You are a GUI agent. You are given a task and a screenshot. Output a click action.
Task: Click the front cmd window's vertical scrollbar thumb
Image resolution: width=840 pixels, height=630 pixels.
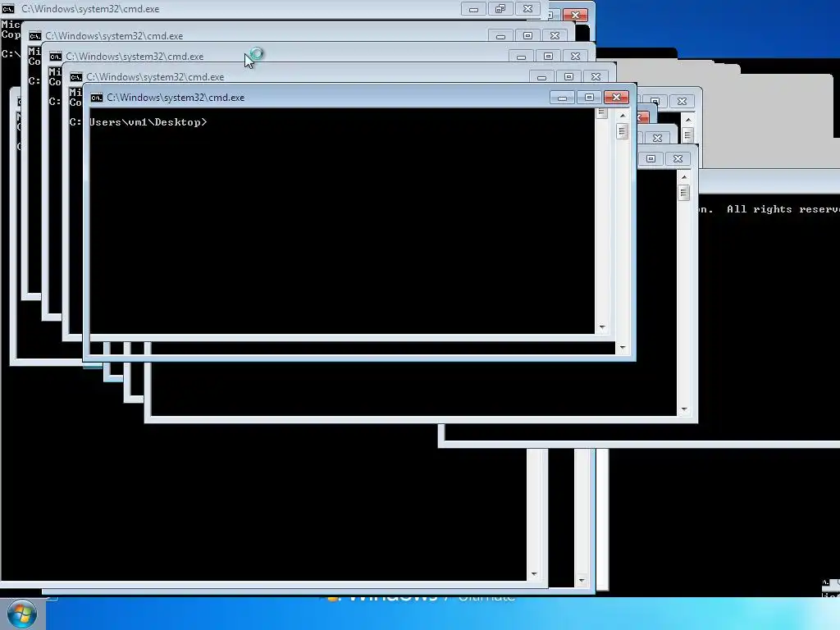(622, 131)
